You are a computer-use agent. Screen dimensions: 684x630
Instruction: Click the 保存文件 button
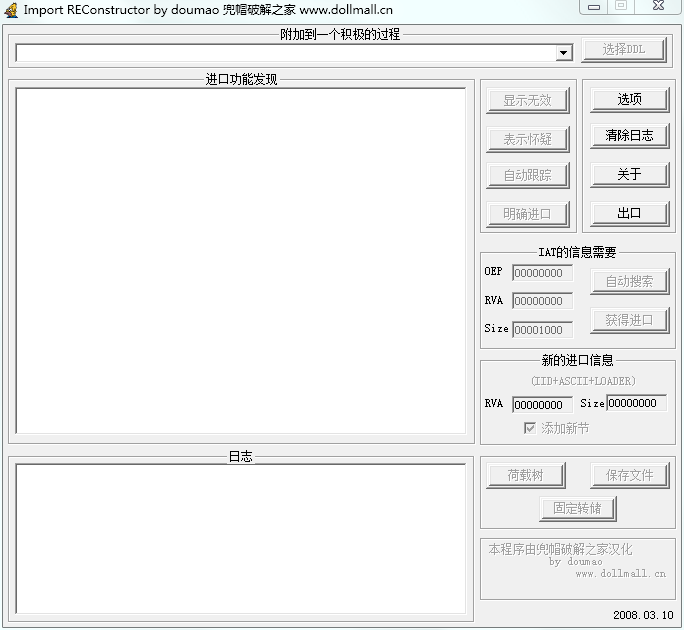point(629,476)
